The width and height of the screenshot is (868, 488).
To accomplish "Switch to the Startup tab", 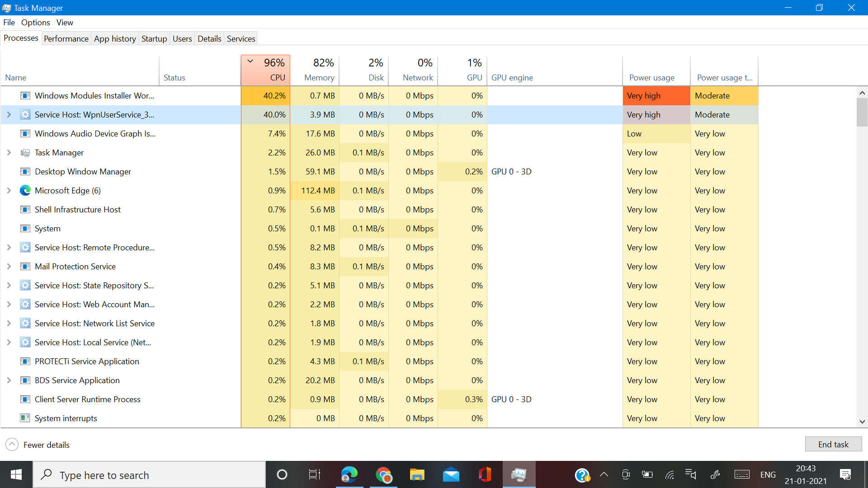I will click(154, 39).
